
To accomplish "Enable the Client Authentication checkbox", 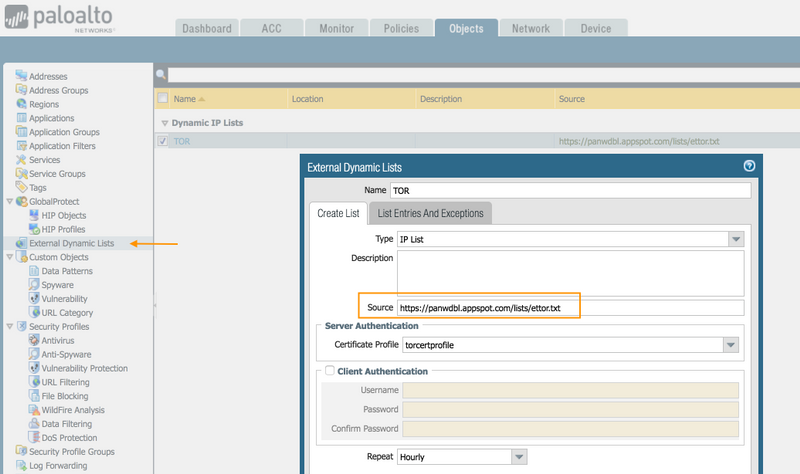I will [x=329, y=372].
